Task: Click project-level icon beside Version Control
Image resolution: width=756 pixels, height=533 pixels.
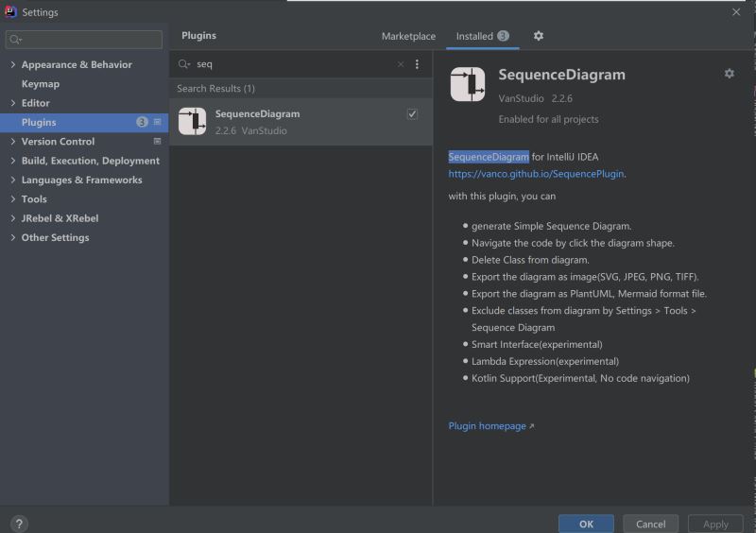Action: click(x=157, y=142)
